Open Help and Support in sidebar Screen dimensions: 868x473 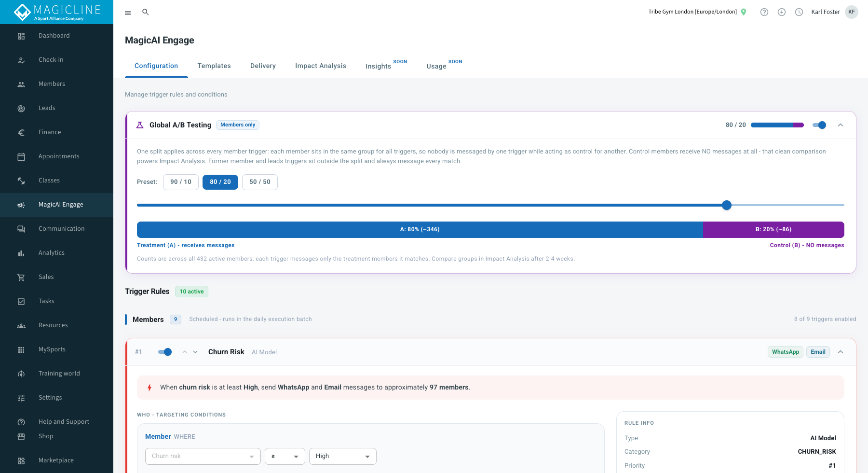56,422
